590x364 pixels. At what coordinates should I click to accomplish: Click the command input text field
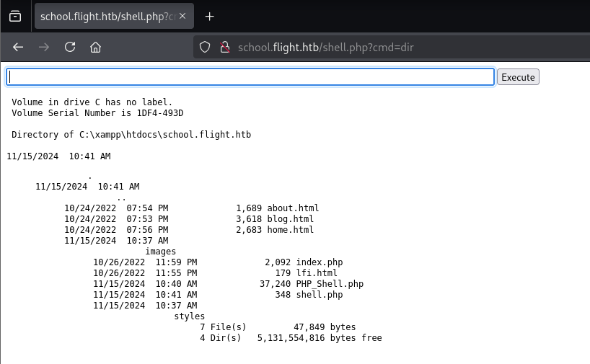click(x=250, y=77)
